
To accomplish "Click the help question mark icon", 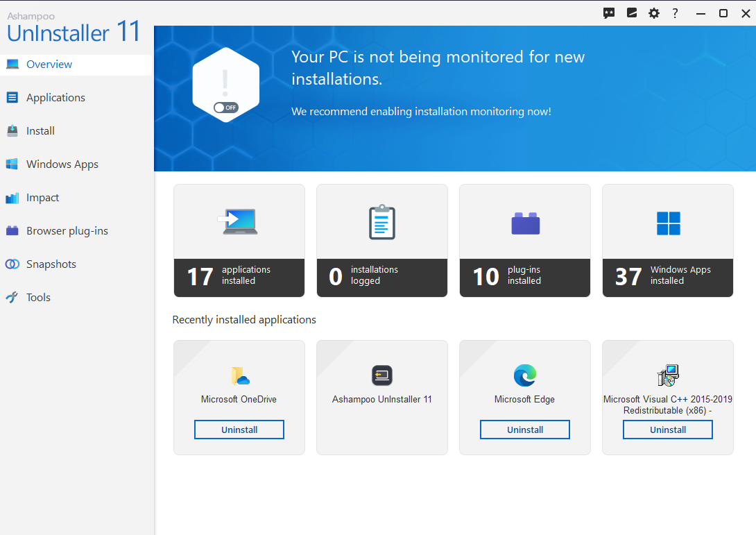I will pyautogui.click(x=675, y=13).
